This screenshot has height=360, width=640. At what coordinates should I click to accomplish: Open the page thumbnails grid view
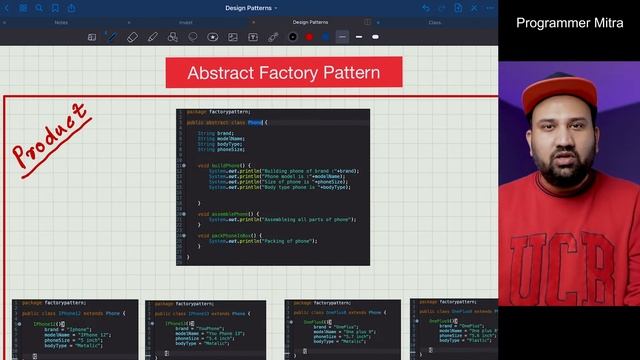23,8
